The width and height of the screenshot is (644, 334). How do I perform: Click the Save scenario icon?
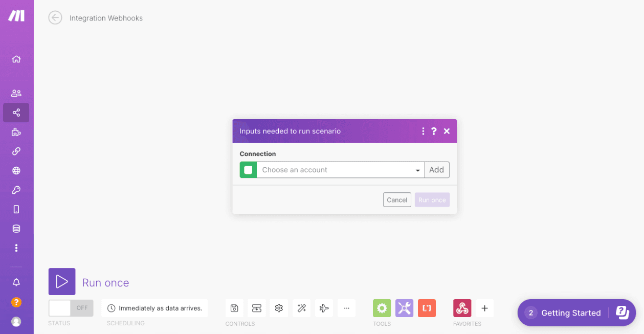(234, 308)
